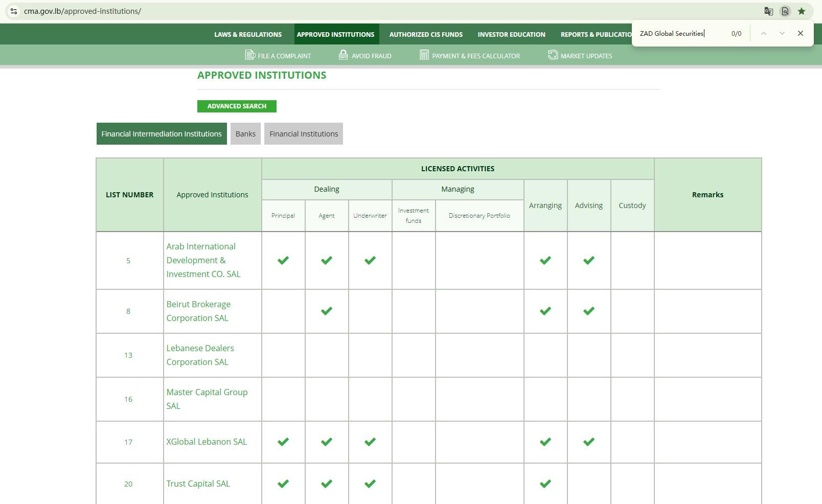Select the Financial Intermediation Institutions tab
822x504 pixels.
(162, 134)
